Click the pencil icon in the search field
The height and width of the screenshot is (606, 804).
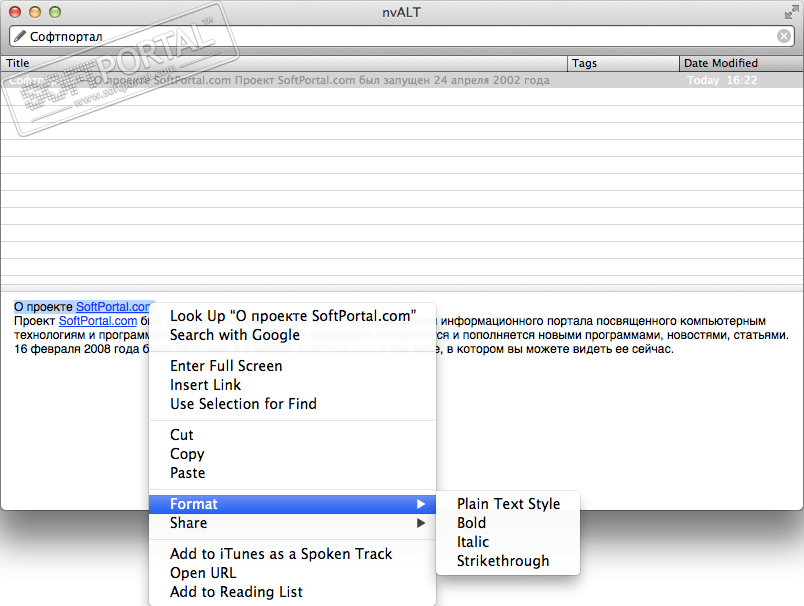[x=19, y=36]
